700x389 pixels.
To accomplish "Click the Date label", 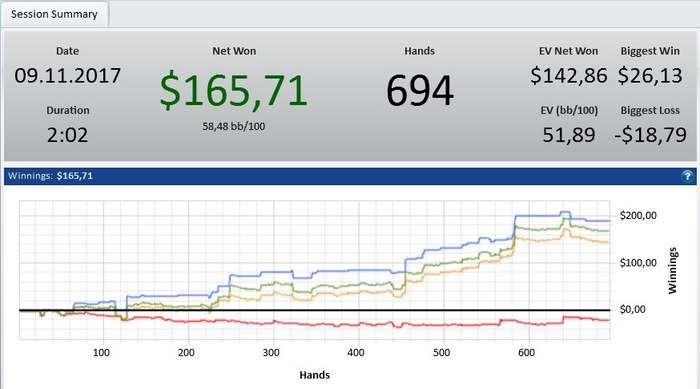I will pyautogui.click(x=67, y=51).
